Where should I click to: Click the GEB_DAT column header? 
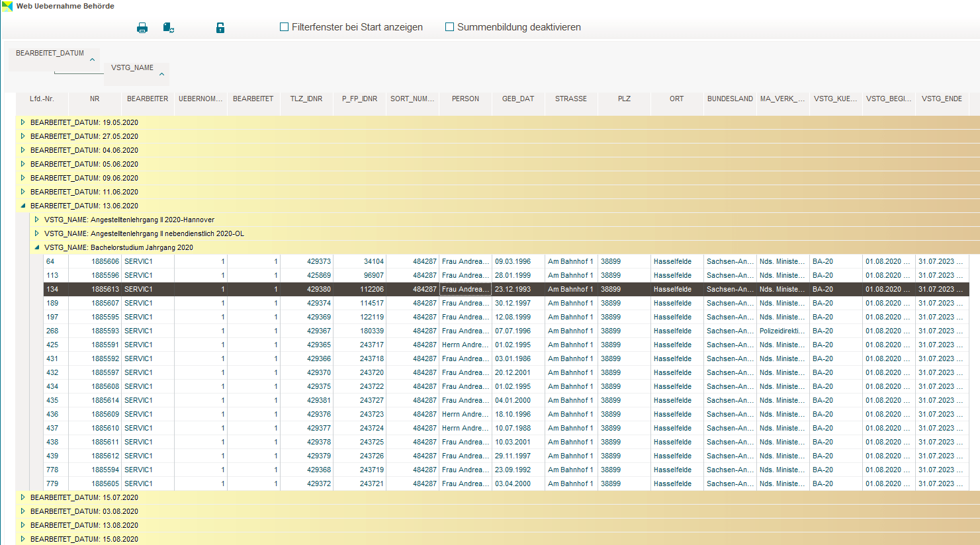tap(517, 99)
